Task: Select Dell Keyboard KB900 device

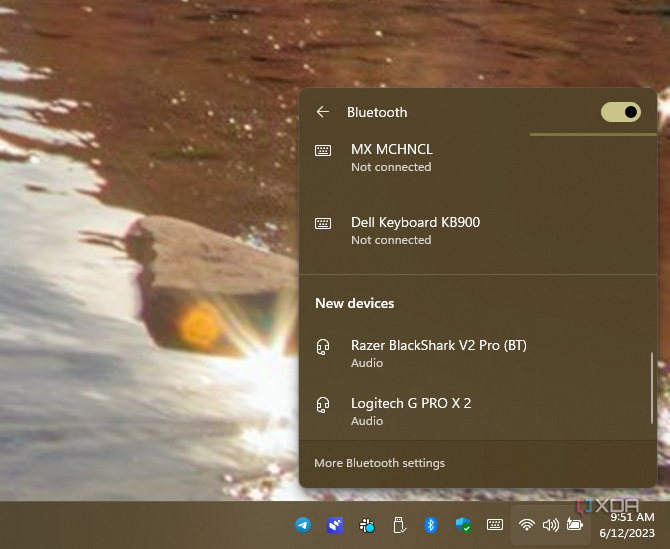Action: 415,230
